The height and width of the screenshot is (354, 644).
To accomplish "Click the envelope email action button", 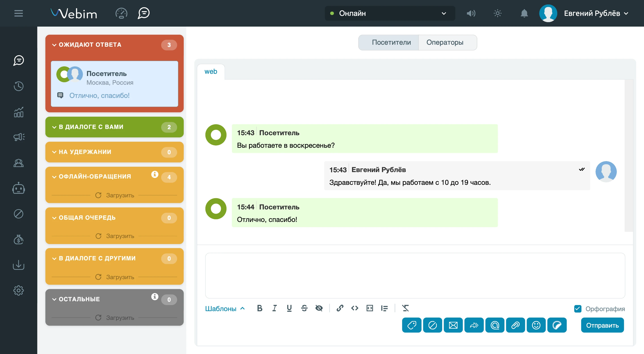I will tap(453, 325).
